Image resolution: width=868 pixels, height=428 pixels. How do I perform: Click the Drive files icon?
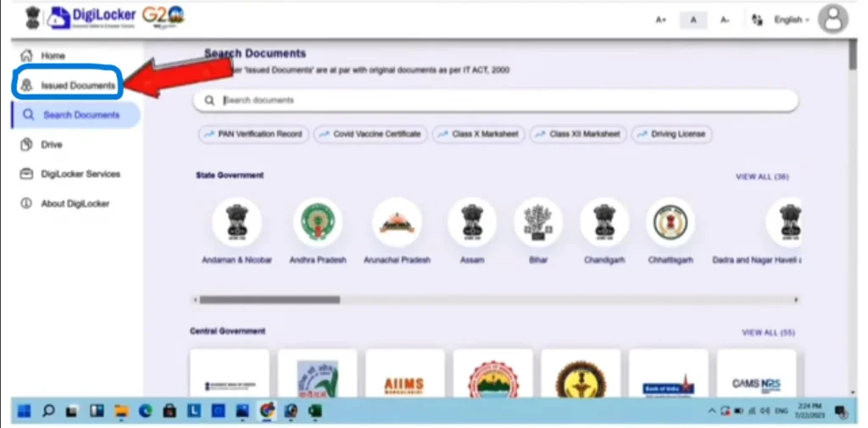pos(26,145)
